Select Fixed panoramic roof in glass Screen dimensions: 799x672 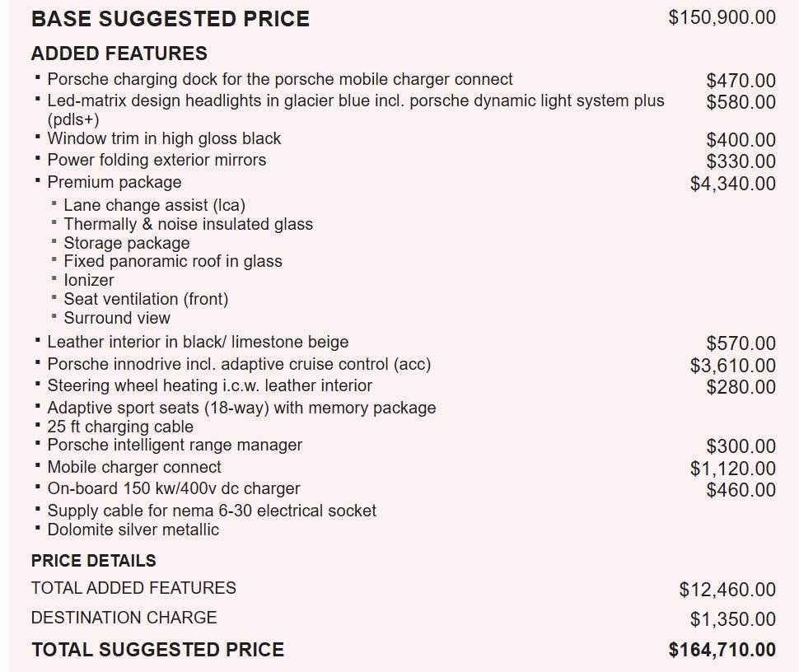tap(172, 261)
